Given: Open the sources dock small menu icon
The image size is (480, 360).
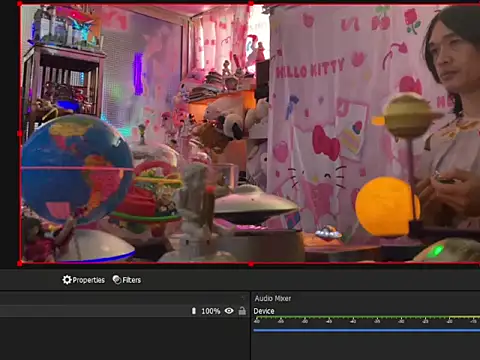Looking at the screenshot, I should [x=243, y=297].
